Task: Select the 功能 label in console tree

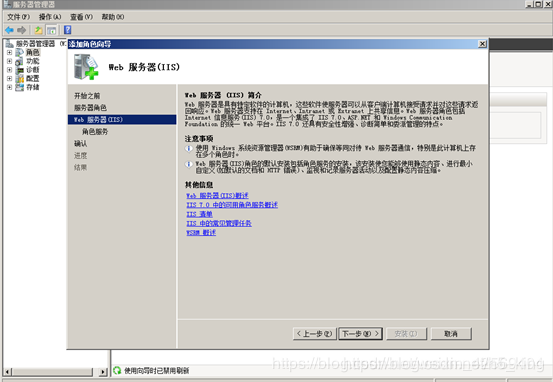Action: click(33, 61)
